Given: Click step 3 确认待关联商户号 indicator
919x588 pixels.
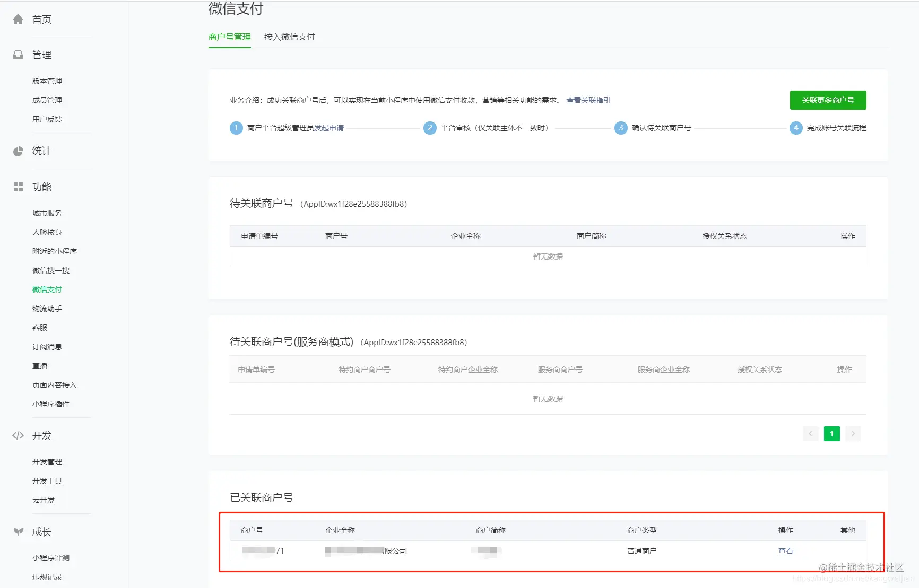Looking at the screenshot, I should point(621,128).
